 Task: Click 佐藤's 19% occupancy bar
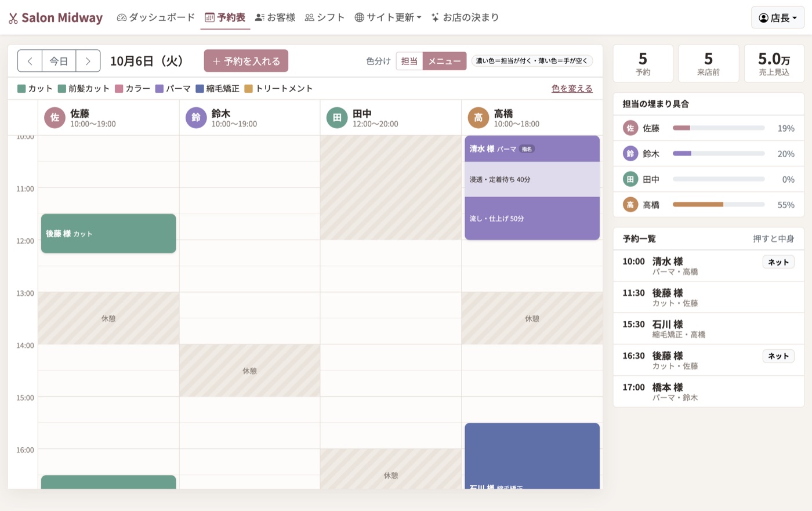point(719,128)
